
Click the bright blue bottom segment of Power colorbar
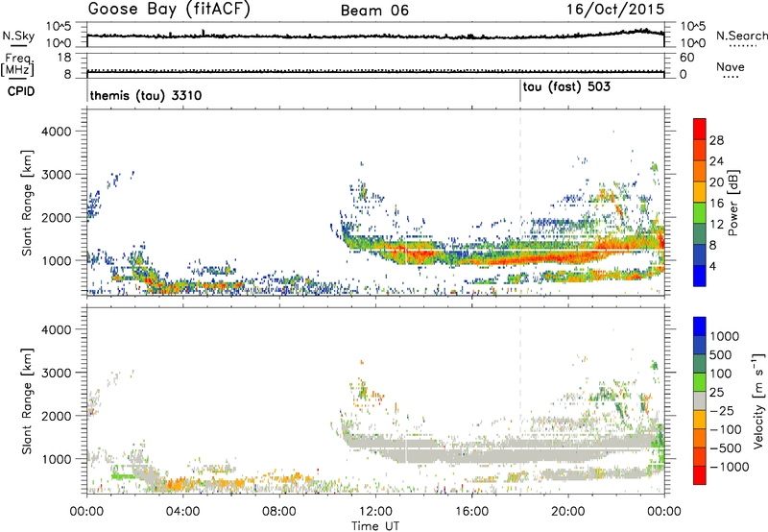coord(700,276)
